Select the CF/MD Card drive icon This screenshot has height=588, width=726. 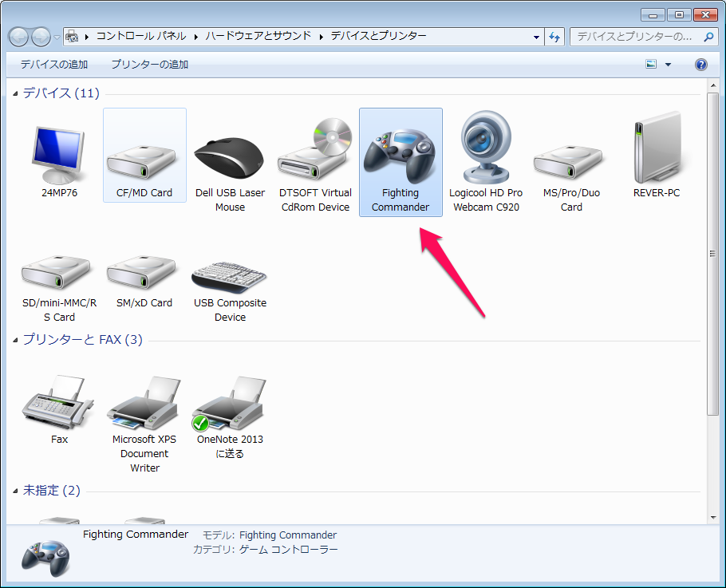point(142,162)
